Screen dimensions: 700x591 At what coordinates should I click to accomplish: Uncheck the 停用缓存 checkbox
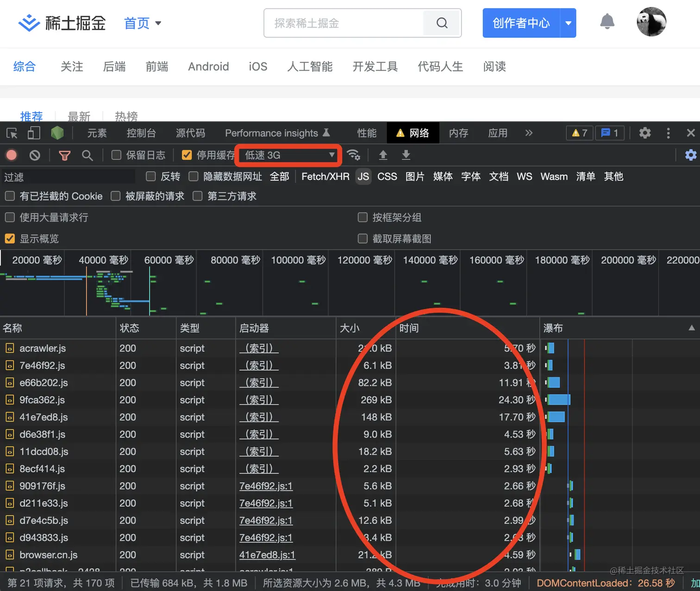point(187,155)
